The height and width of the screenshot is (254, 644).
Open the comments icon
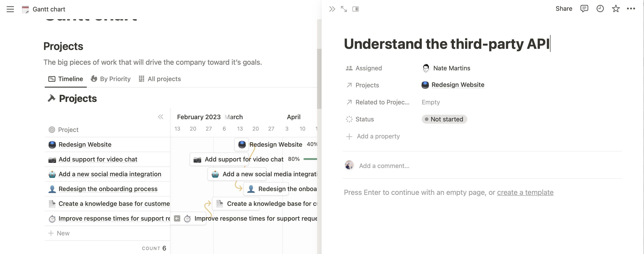point(584,9)
